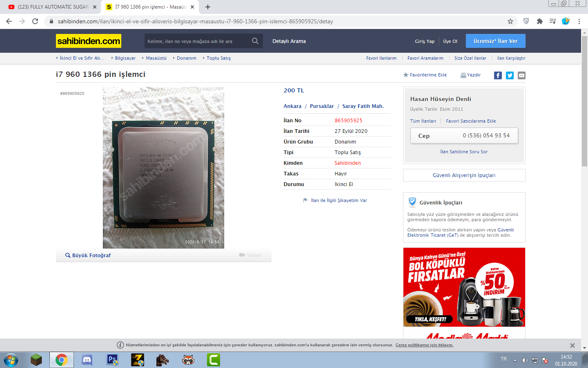The height and width of the screenshot is (368, 588).
Task: Click the Favorilerime Ekle star icon
Action: (x=406, y=75)
